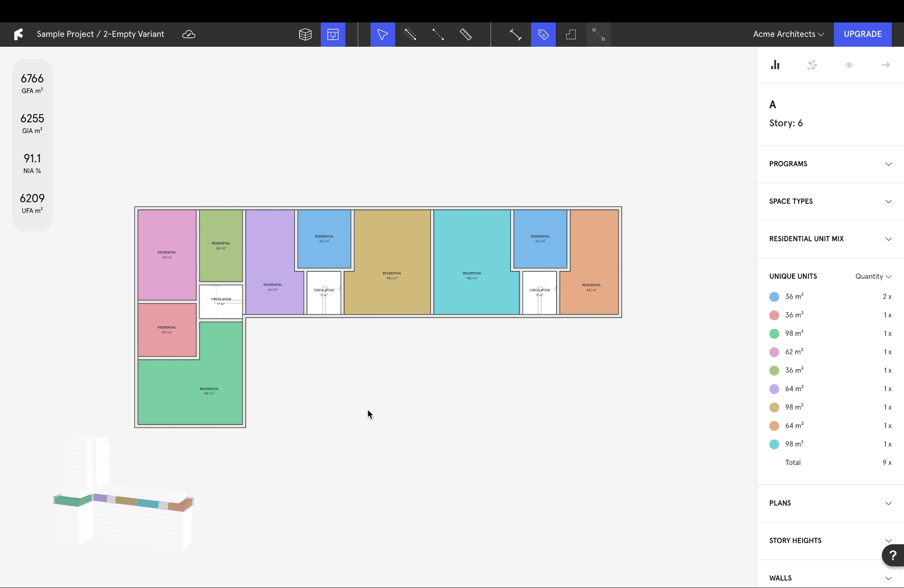Select the floor plan view icon
Screen dimensions: 904x588
pos(333,34)
